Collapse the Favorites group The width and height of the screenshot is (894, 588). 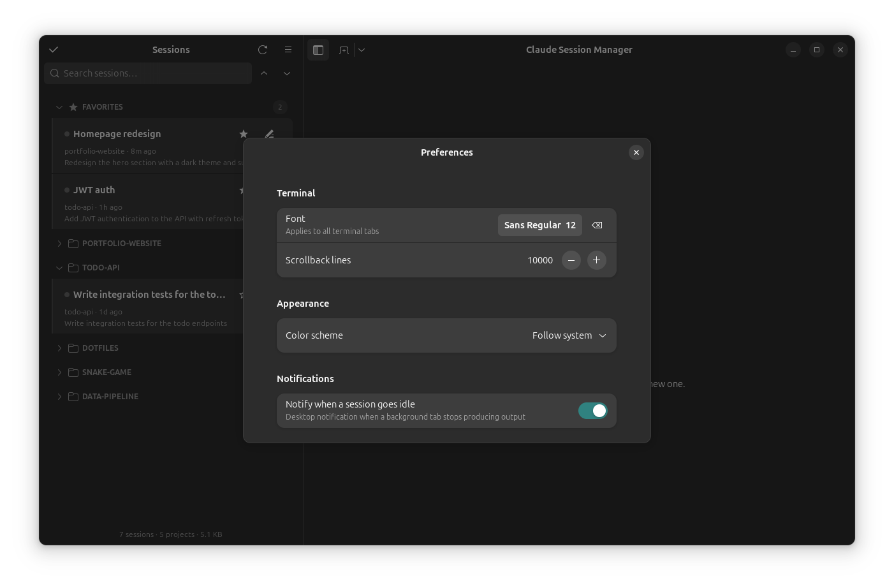[x=59, y=107]
